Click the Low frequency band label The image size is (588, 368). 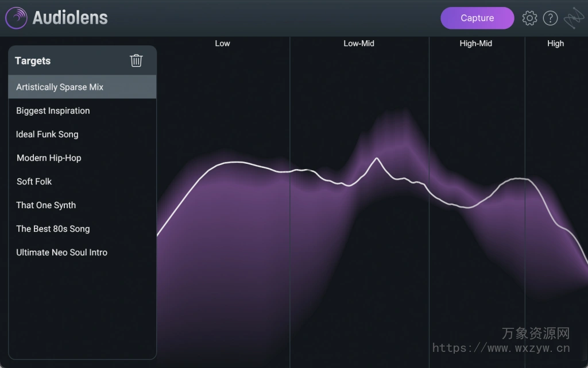pyautogui.click(x=222, y=43)
